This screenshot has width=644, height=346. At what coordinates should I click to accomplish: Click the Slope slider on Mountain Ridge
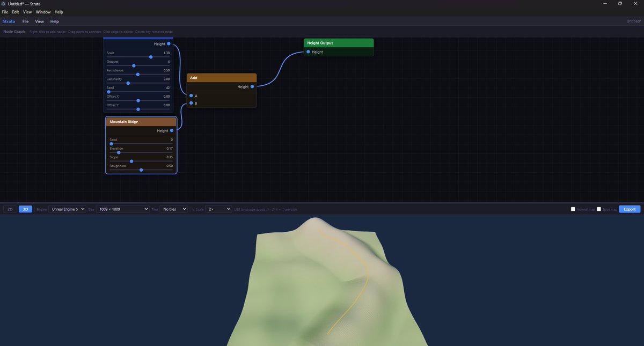(141, 161)
